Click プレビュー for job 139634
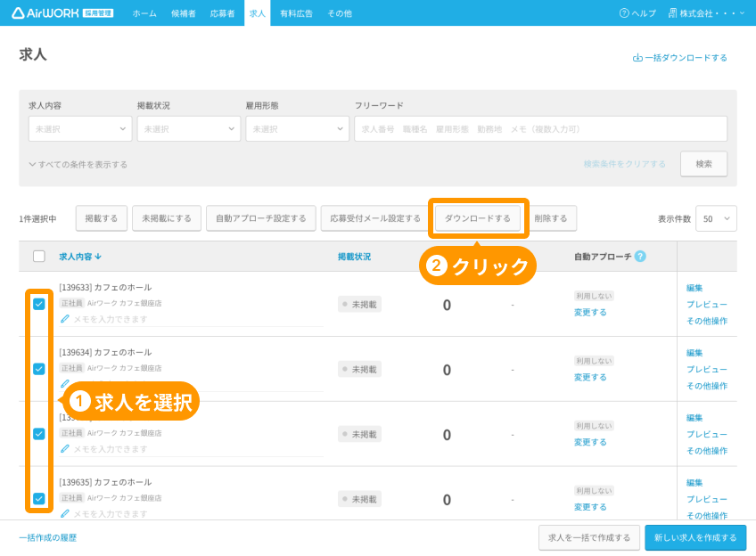Viewport: 756px width, 556px height. point(707,369)
